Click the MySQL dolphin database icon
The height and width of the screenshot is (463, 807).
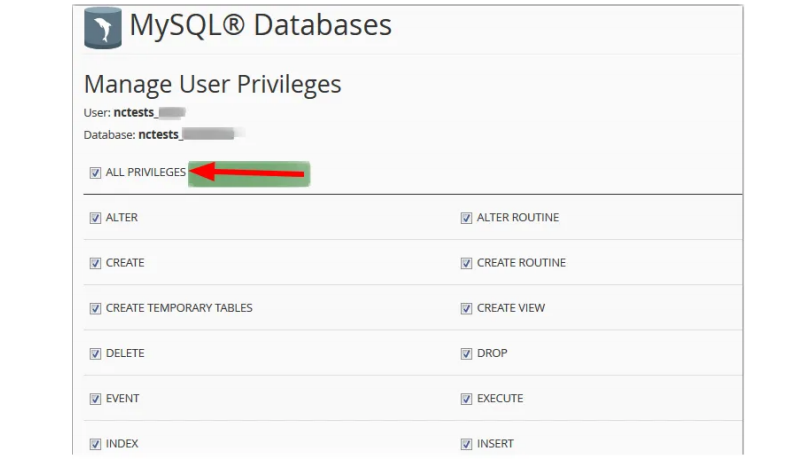(103, 26)
